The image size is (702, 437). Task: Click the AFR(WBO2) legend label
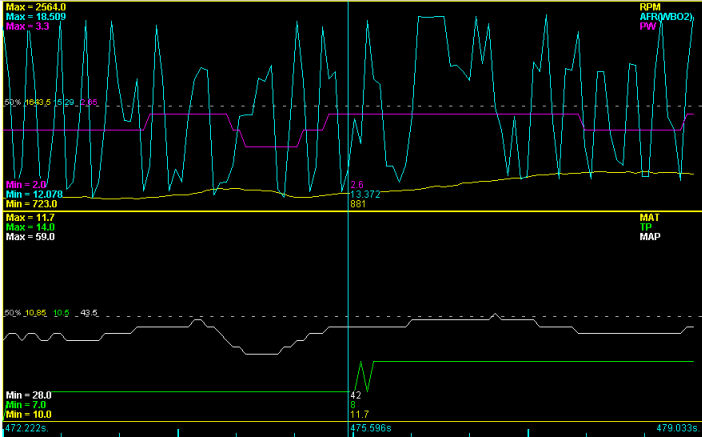click(667, 17)
